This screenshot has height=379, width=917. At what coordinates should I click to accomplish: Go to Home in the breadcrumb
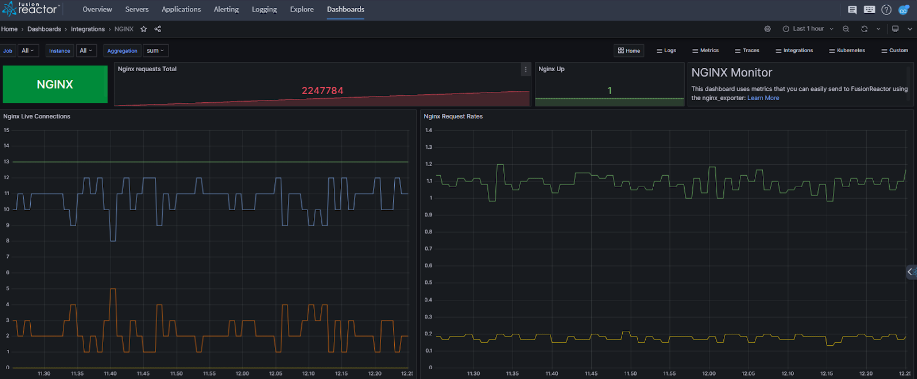click(x=9, y=29)
